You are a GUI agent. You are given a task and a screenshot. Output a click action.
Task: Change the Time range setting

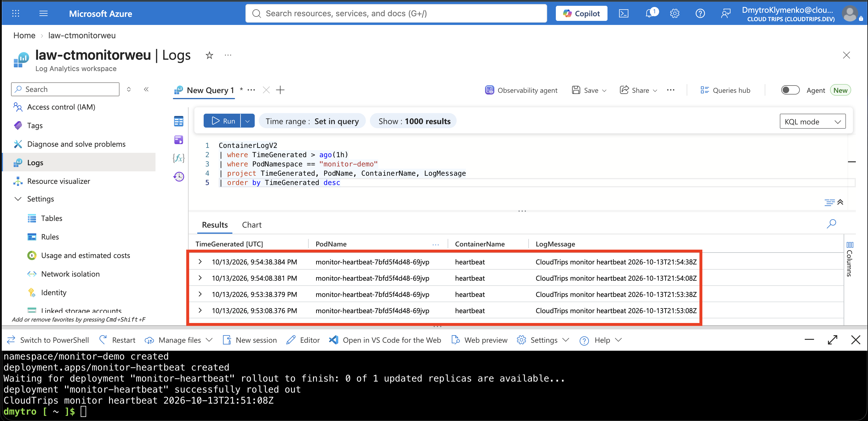[x=312, y=121]
